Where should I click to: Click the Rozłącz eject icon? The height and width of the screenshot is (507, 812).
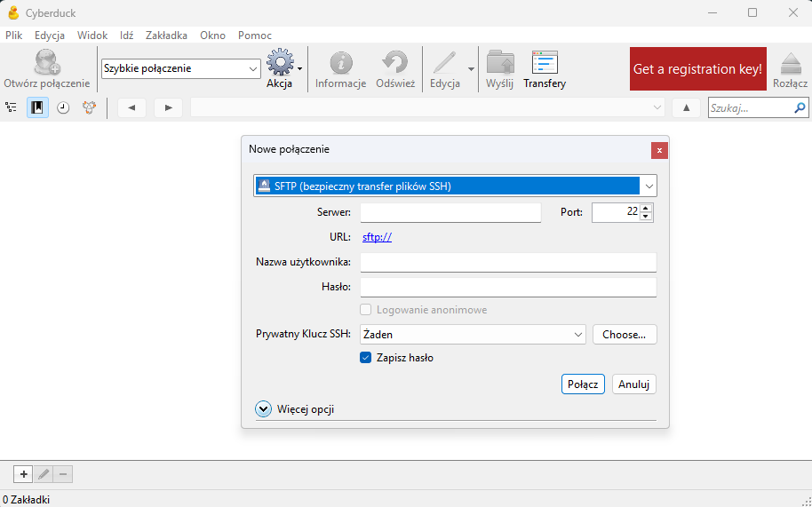coord(791,64)
